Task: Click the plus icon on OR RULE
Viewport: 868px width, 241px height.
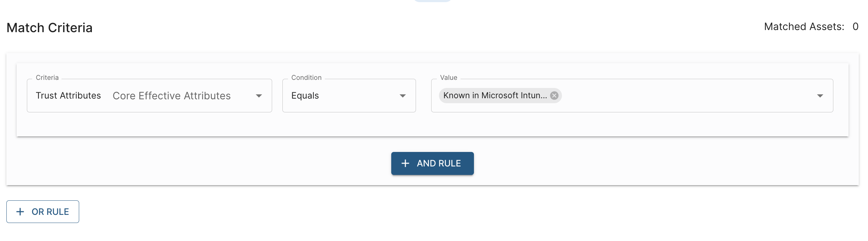Action: pos(20,212)
